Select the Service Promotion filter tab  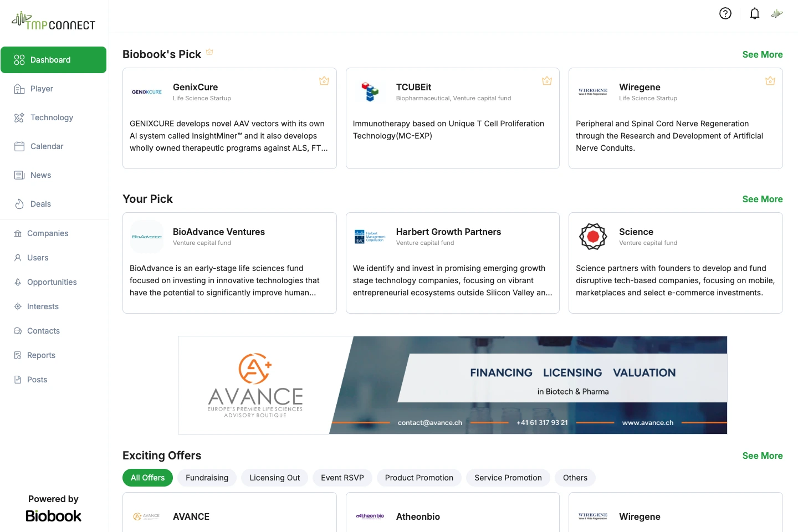[x=508, y=478]
